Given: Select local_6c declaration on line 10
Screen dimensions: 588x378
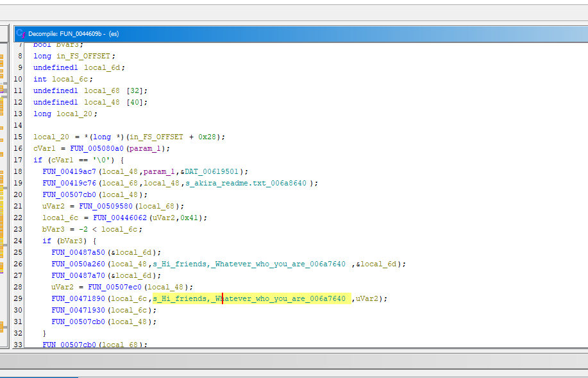Looking at the screenshot, I should coord(70,79).
